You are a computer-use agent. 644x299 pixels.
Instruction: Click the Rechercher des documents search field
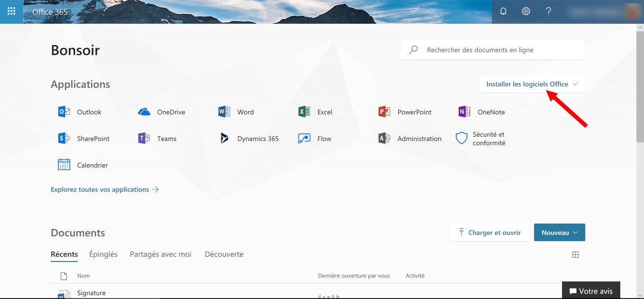493,49
